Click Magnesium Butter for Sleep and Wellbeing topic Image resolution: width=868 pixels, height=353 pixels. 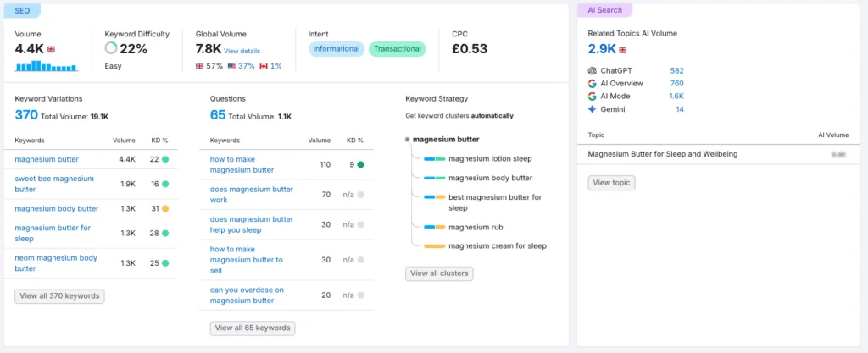coord(663,154)
